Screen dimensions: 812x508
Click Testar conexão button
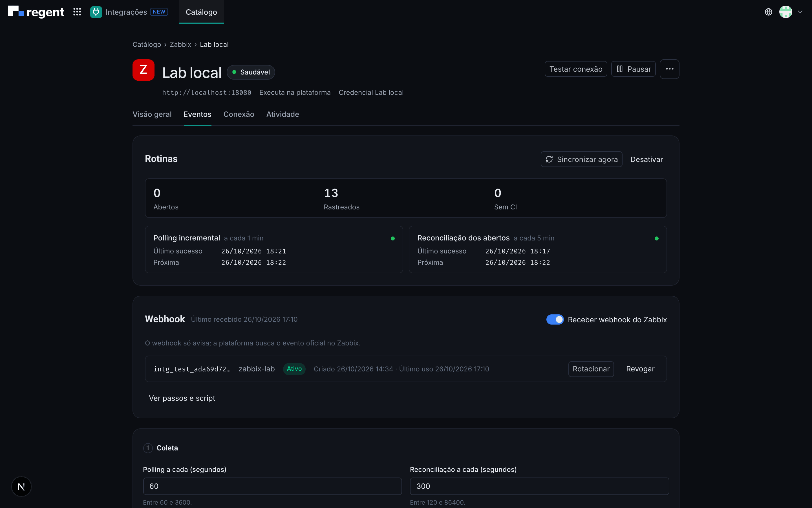click(x=576, y=69)
